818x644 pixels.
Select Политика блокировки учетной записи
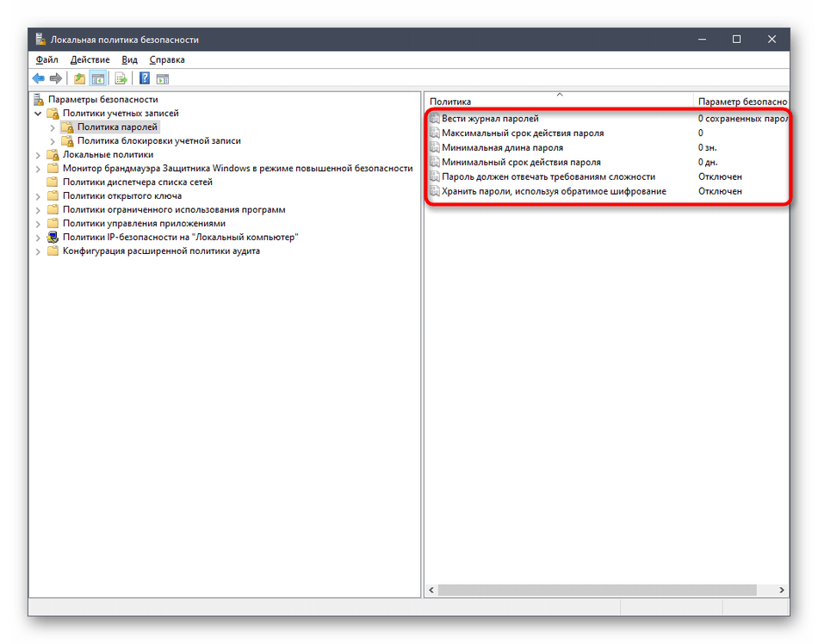pyautogui.click(x=158, y=140)
